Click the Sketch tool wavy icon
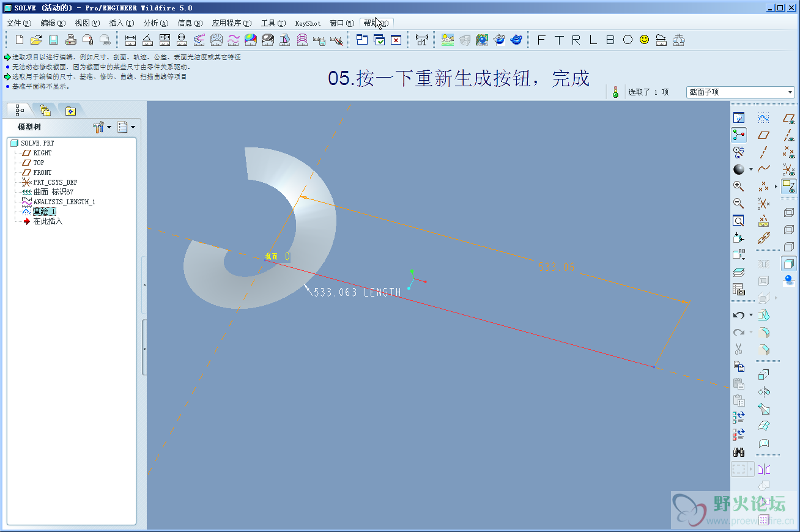 click(x=764, y=118)
